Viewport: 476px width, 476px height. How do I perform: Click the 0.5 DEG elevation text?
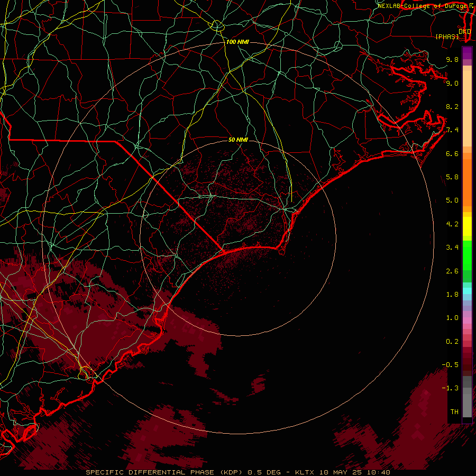[x=264, y=472]
